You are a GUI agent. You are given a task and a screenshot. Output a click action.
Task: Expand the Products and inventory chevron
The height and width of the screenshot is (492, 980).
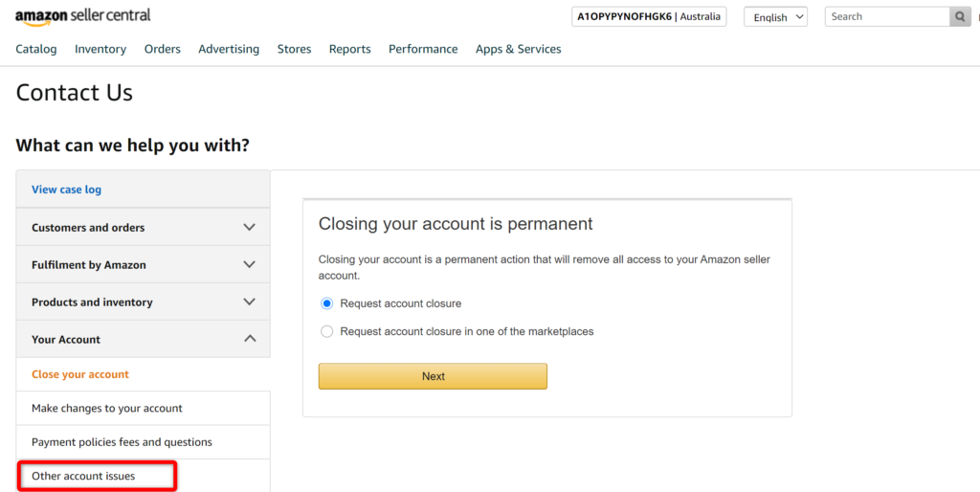pos(250,302)
